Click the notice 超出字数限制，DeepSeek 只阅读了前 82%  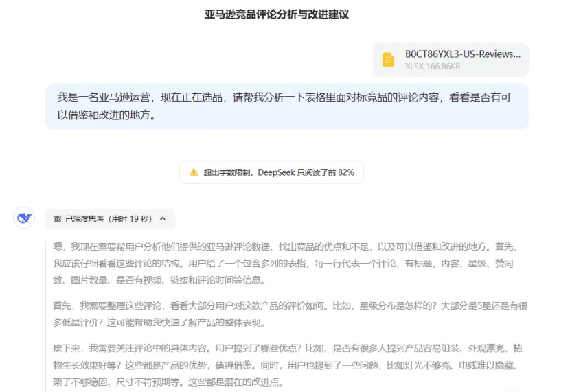[x=271, y=172]
